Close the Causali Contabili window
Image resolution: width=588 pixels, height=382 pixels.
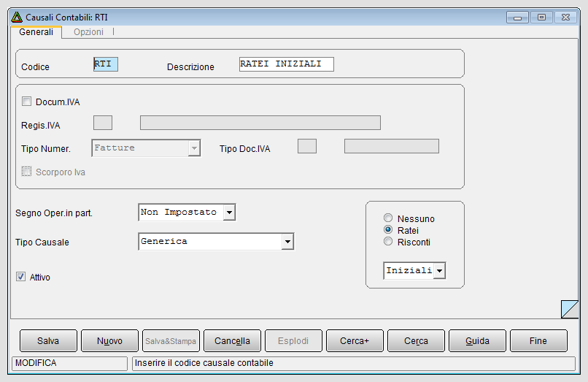tap(565, 18)
